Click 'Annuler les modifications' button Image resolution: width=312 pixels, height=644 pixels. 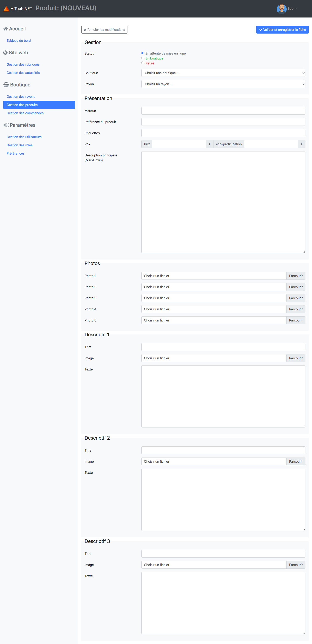click(x=104, y=30)
